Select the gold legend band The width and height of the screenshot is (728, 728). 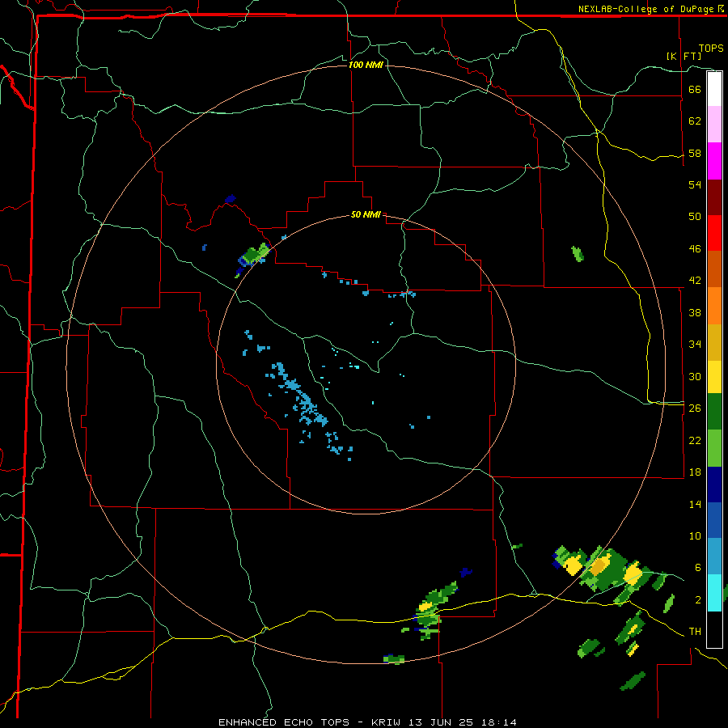click(714, 342)
